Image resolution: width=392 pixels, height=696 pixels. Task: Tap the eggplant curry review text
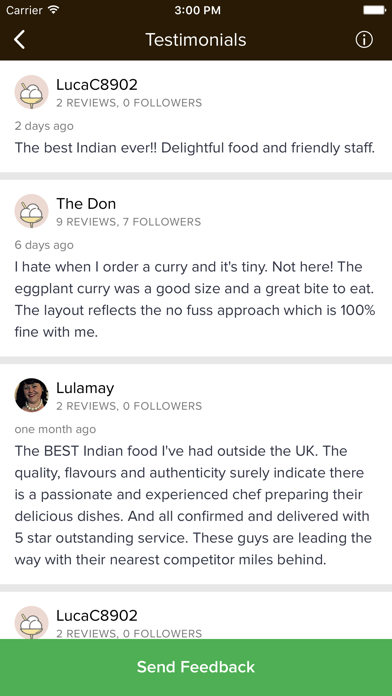[x=195, y=300]
